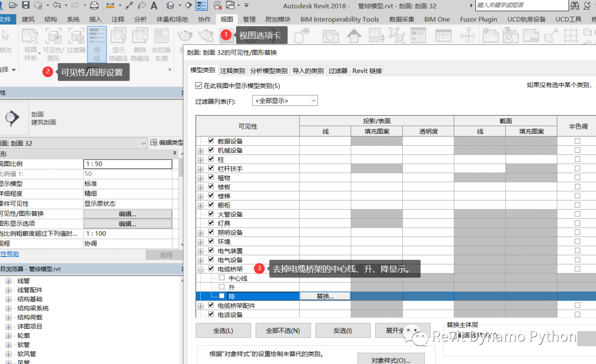Collapse the 电缆桥架 category tree

(x=200, y=269)
